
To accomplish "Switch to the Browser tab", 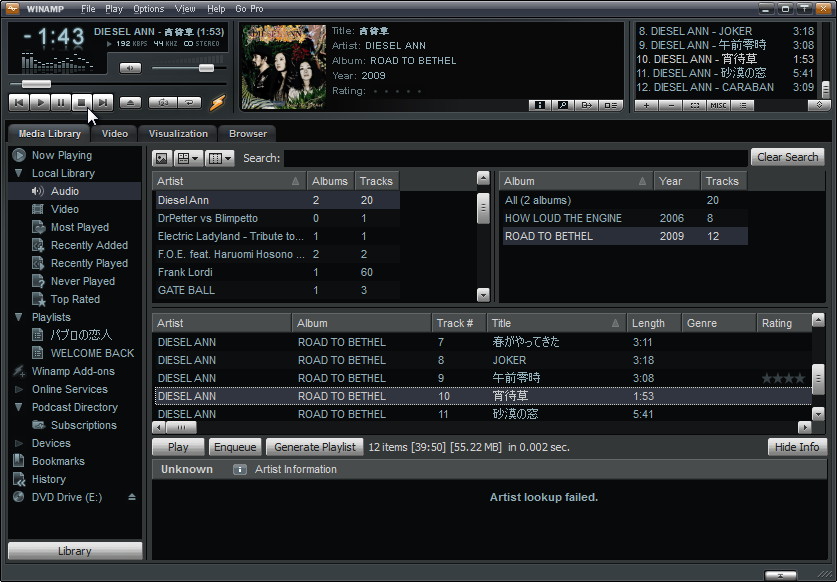I will coord(248,133).
